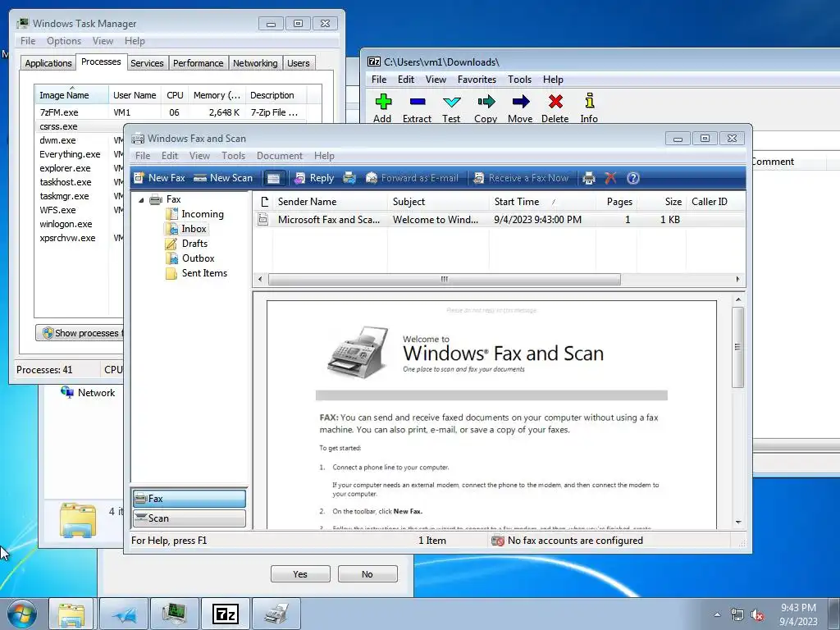
Task: Click the 7-Zip Delete red X icon
Action: pyautogui.click(x=555, y=109)
